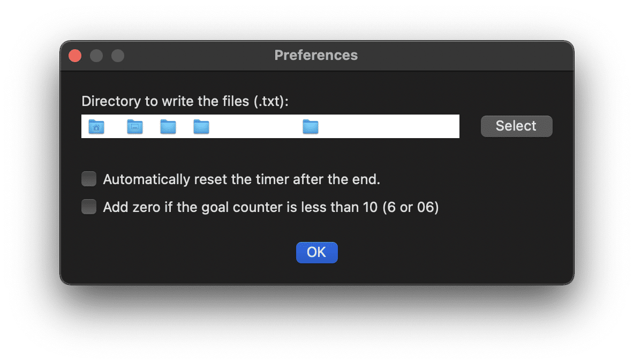Click the greyed-out zoom window button
Image resolution: width=634 pixels, height=364 pixels.
tap(118, 56)
